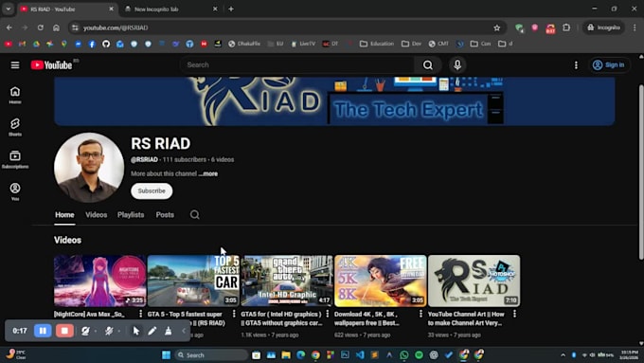This screenshot has height=363, width=644.
Task: Open the YouTube hamburger guide menu
Action: tap(15, 65)
